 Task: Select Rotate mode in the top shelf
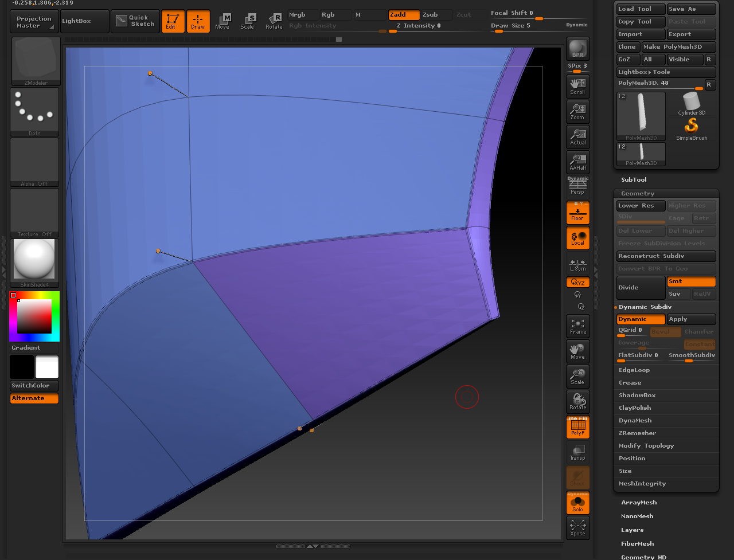(274, 21)
